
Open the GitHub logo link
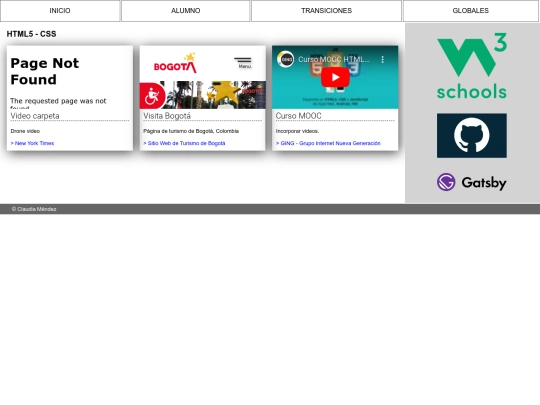pos(472,136)
